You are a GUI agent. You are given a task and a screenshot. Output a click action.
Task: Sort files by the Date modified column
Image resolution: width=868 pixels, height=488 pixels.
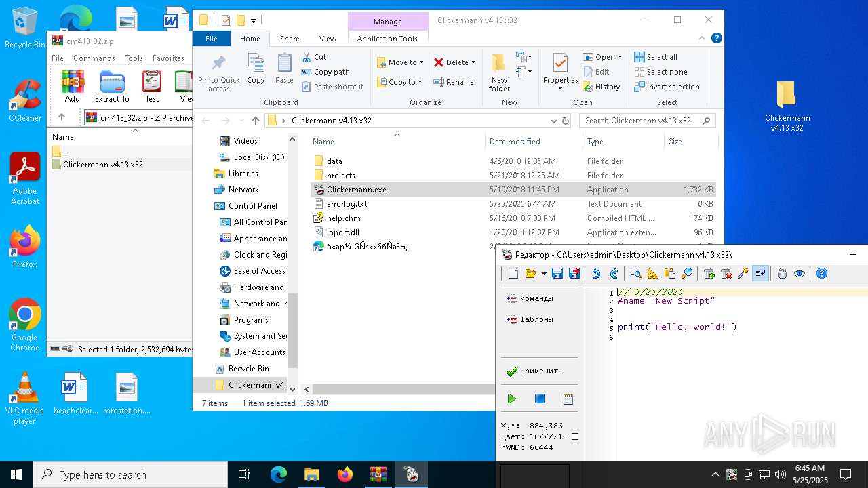(x=534, y=142)
